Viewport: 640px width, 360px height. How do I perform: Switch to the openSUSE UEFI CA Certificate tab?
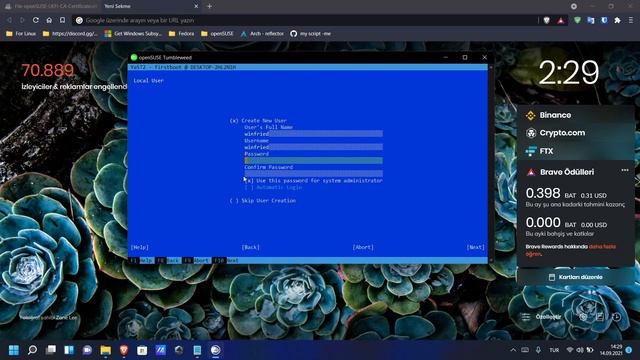[x=51, y=6]
